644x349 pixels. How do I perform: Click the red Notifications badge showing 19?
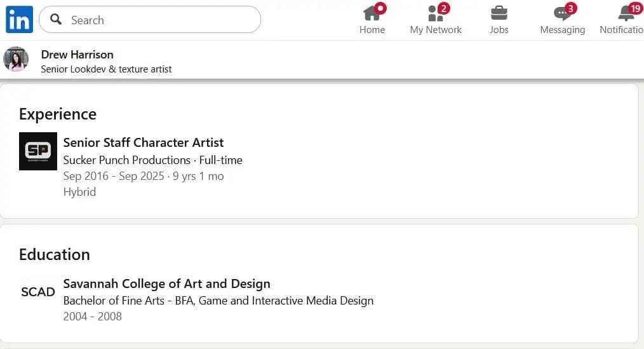[x=634, y=8]
